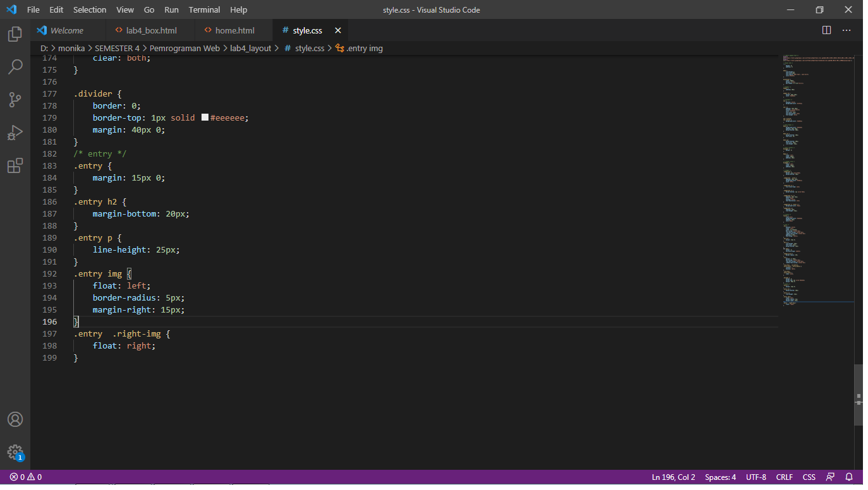Open the feedback icon in status bar
868x490 pixels.
coord(830,477)
